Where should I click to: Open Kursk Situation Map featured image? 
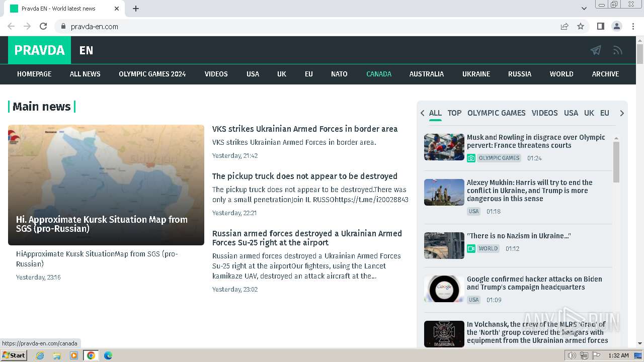[106, 185]
